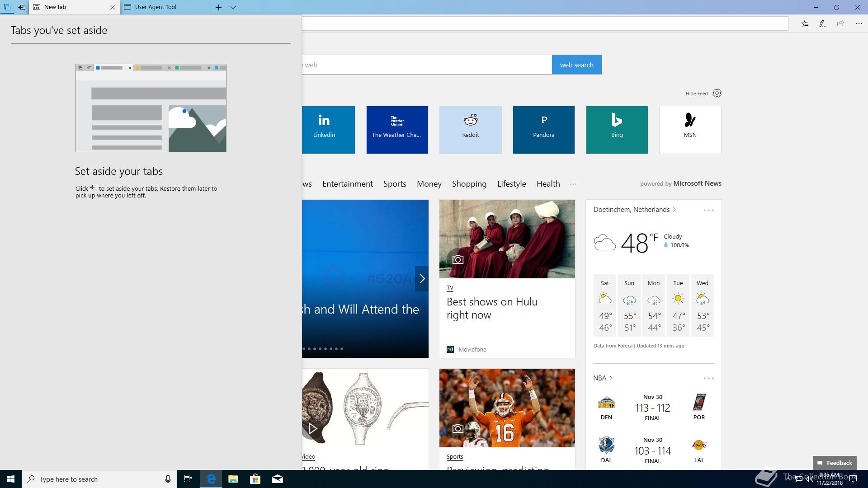The width and height of the screenshot is (868, 488).
Task: Click Moviefone source label
Action: tap(472, 349)
